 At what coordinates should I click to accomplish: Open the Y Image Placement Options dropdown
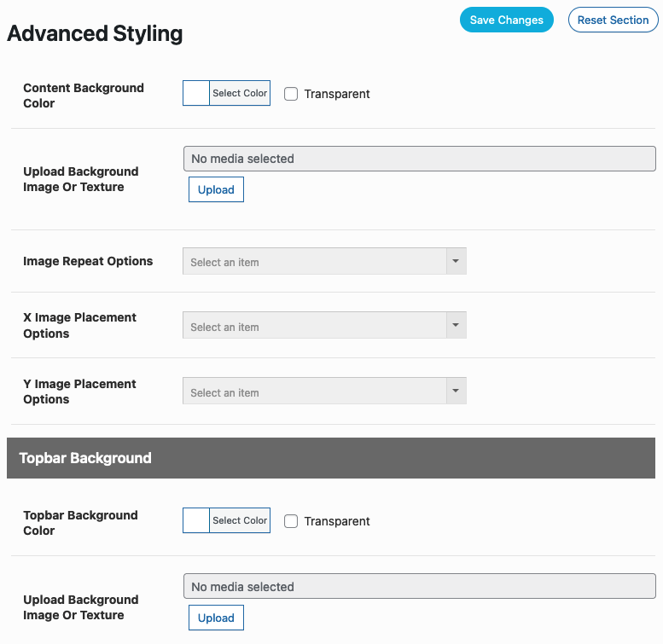point(324,391)
